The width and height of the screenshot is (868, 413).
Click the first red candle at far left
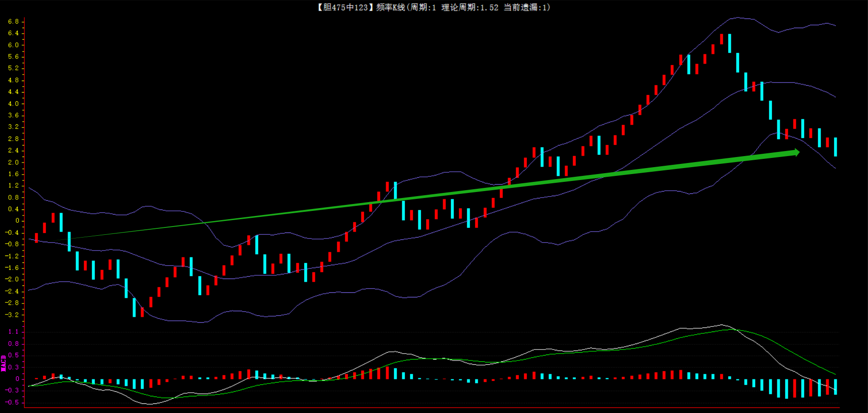click(x=36, y=238)
